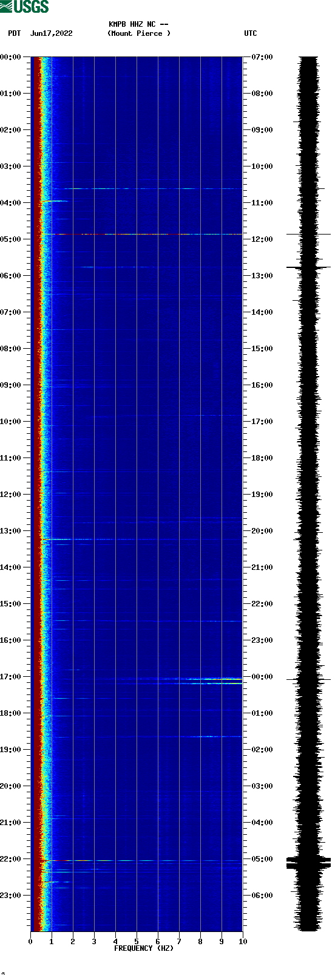Click the PDT 12:00 time label
Screen dimensions: 335x980
coord(11,495)
